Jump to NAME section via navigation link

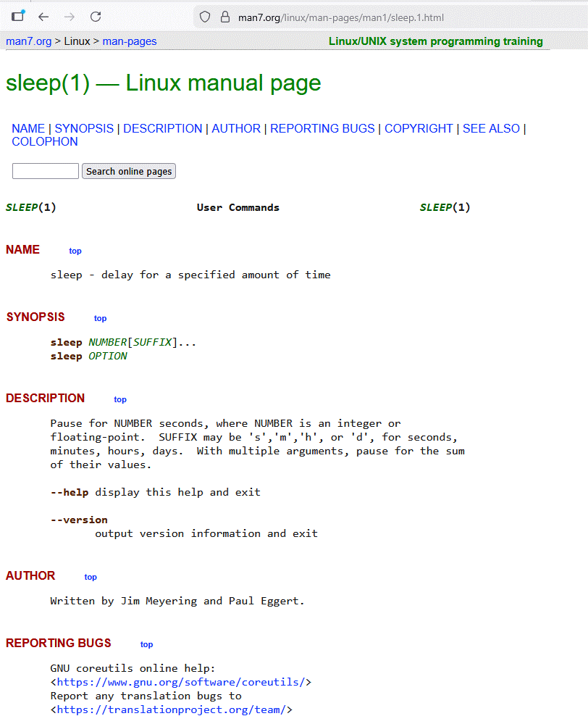coord(28,129)
